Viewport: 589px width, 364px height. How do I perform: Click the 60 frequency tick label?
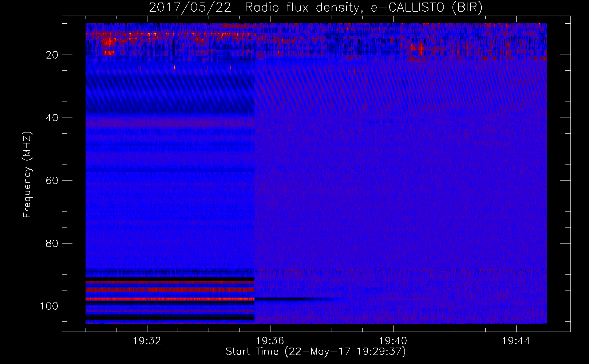(52, 181)
